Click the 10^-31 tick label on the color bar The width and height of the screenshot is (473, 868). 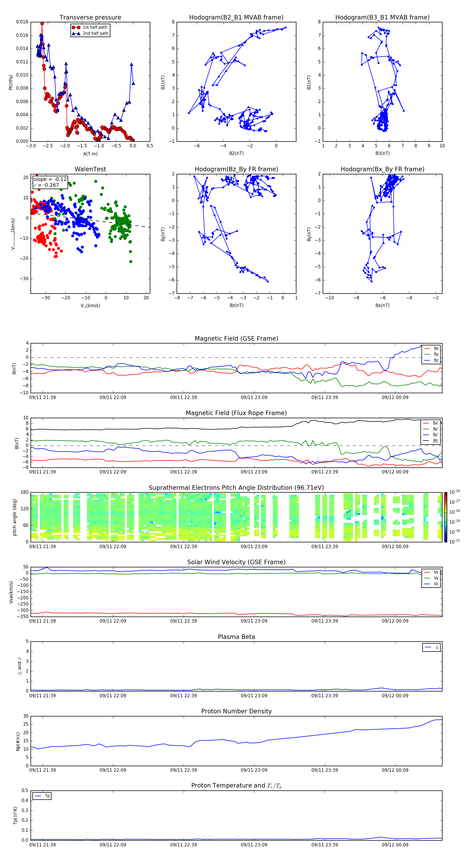(x=455, y=542)
